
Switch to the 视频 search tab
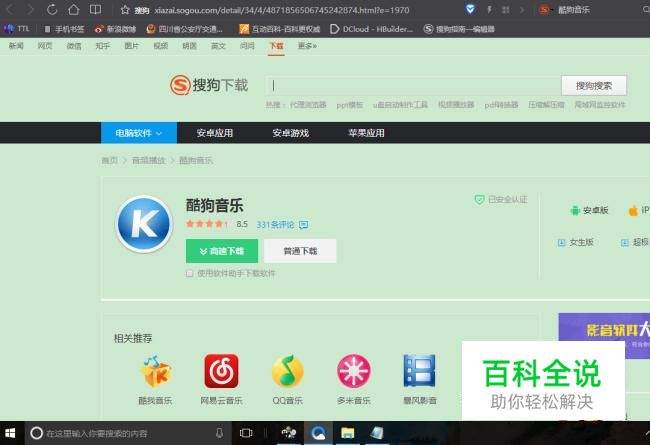pos(160,46)
